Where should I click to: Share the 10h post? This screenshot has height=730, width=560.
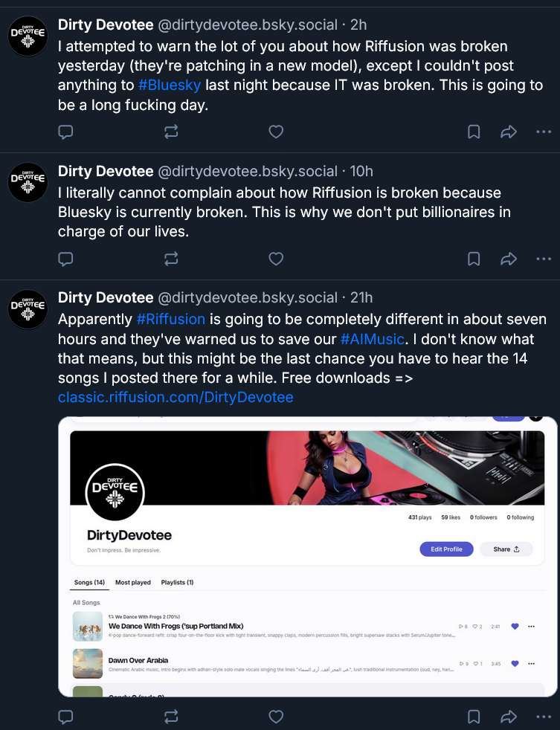click(x=509, y=259)
